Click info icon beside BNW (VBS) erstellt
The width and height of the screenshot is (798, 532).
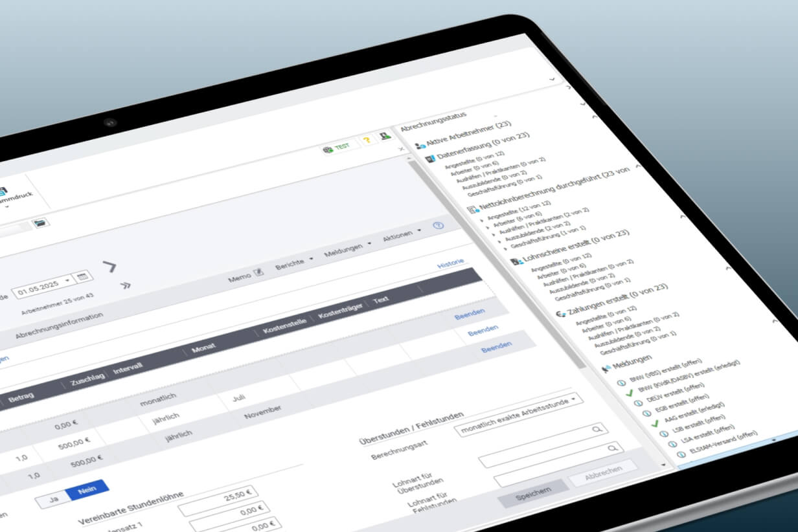pos(621,384)
